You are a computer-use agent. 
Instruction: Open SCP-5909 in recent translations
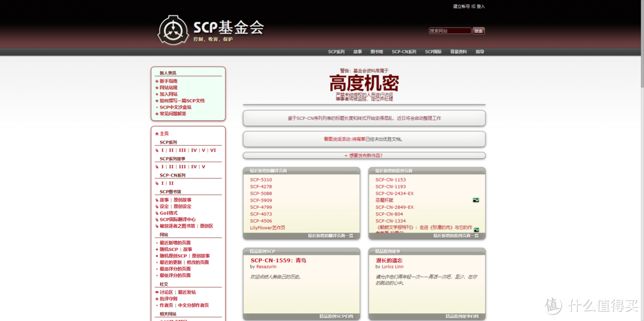[261, 200]
